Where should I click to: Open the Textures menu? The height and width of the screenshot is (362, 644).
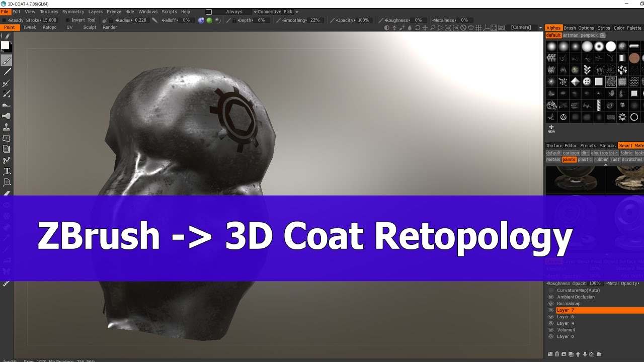pyautogui.click(x=49, y=12)
